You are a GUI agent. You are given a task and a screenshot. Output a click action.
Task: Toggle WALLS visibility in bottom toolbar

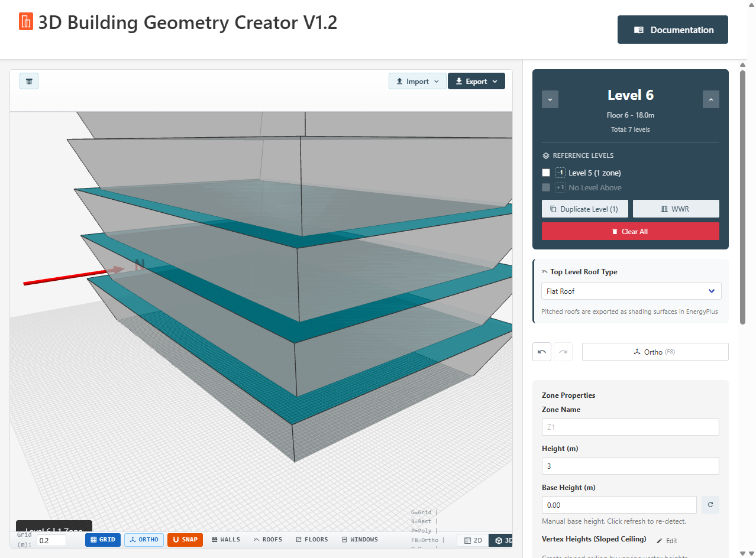click(x=225, y=540)
